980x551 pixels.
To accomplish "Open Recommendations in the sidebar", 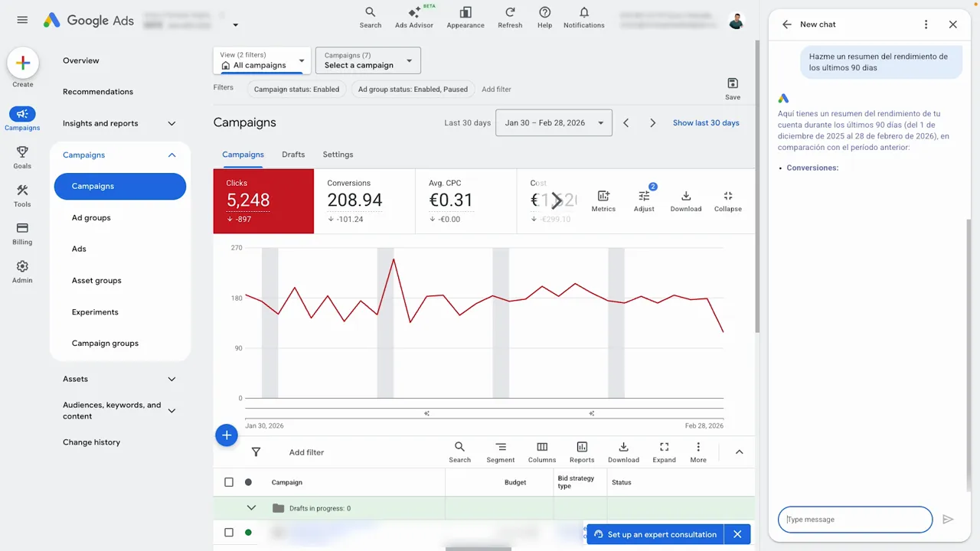I will [98, 92].
